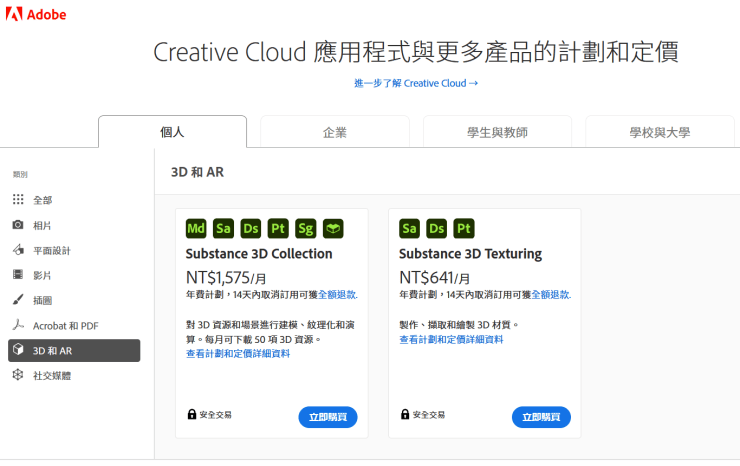
Task: Click the 平面設計 design icon
Action: (18, 250)
